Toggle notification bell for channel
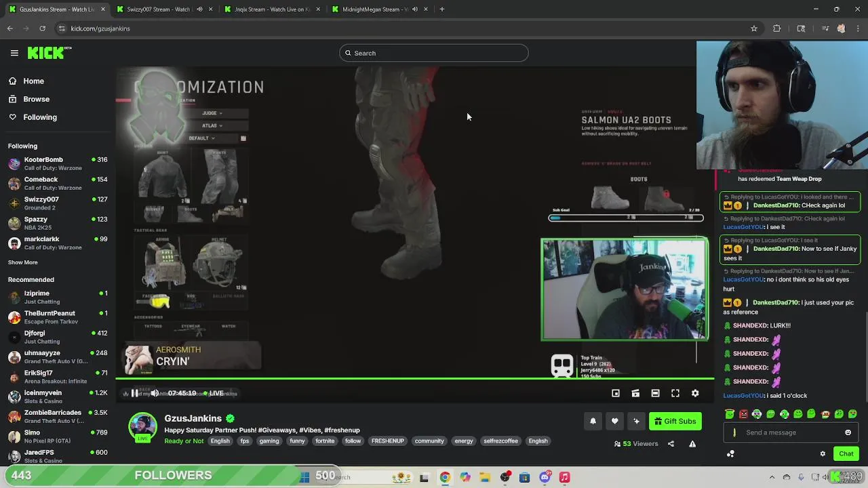This screenshot has width=868, height=488. (593, 422)
